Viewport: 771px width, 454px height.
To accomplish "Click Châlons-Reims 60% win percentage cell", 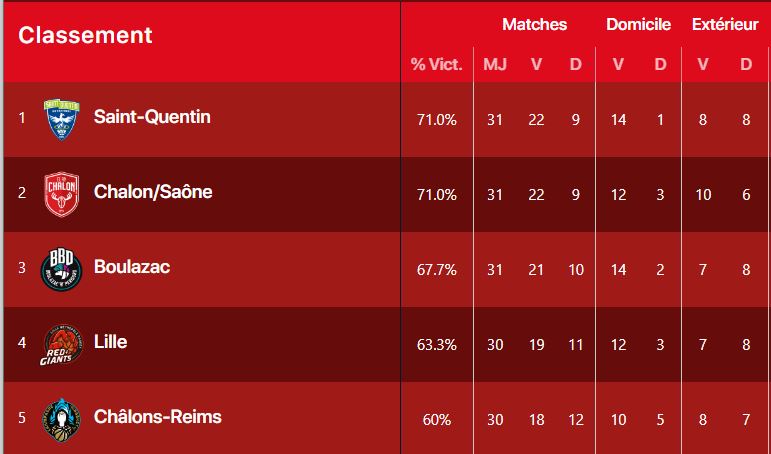I will point(437,420).
